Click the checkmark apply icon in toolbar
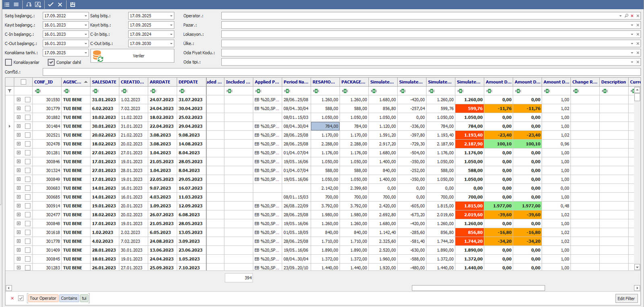 51,4
